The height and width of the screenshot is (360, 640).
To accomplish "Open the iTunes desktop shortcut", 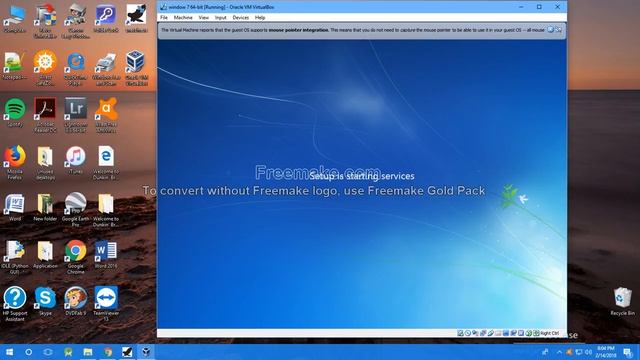I will 76,160.
